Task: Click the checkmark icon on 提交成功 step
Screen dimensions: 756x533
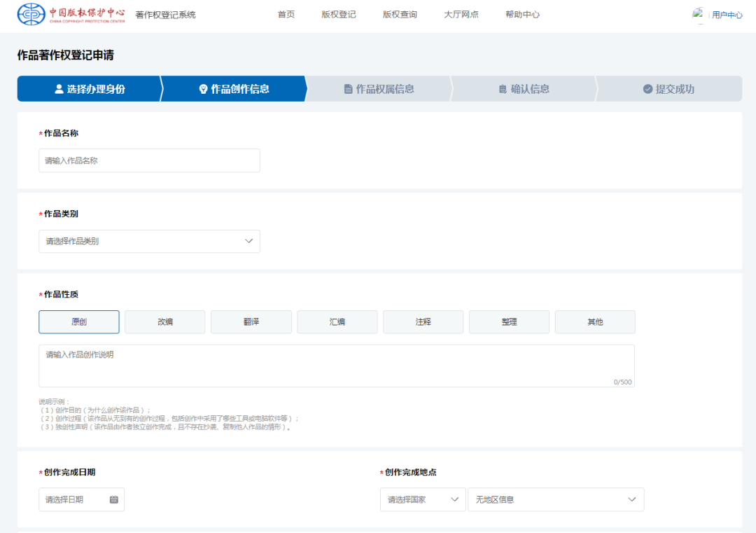Action: point(647,89)
